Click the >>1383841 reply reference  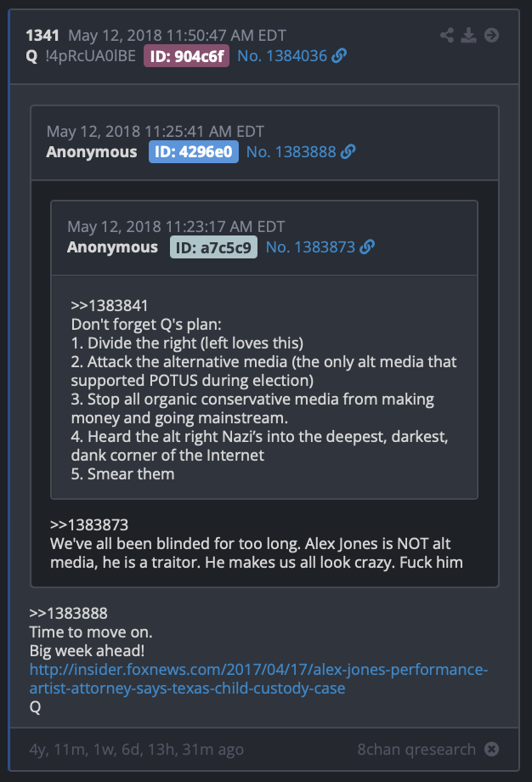[110, 305]
